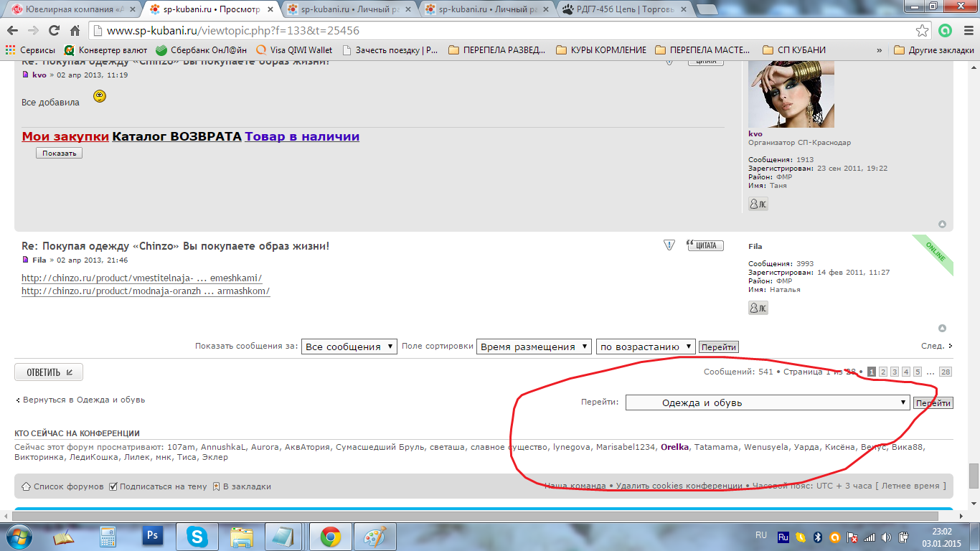Open the Мои закупки link
980x551 pixels.
tap(65, 136)
